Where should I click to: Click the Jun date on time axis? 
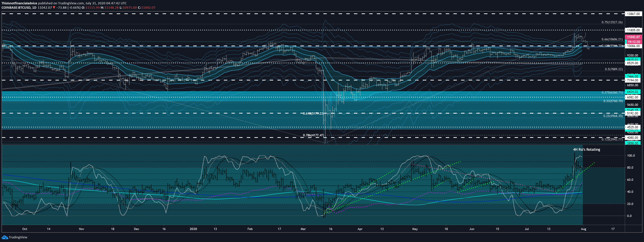click(x=471, y=229)
